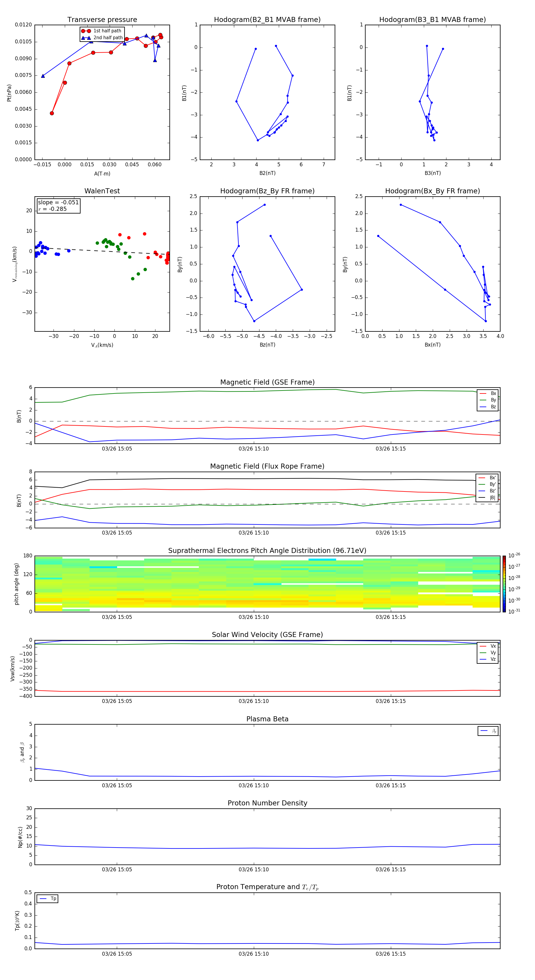Click the red Vx line in Solar Wind Velocity
The width and height of the screenshot is (535, 980).
tap(267, 692)
